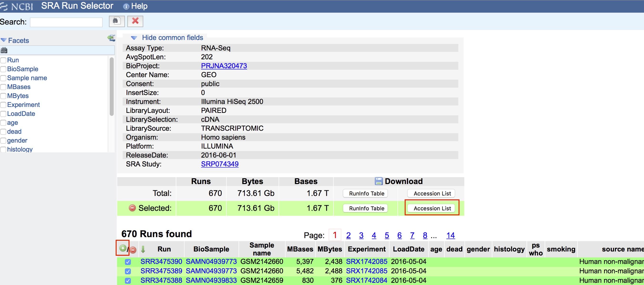Go to results page 2
The width and height of the screenshot is (644, 285).
tap(348, 235)
